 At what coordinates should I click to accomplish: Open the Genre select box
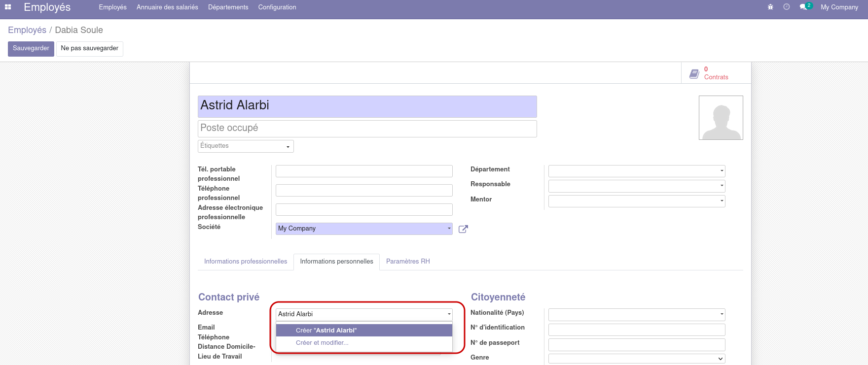[x=637, y=359]
